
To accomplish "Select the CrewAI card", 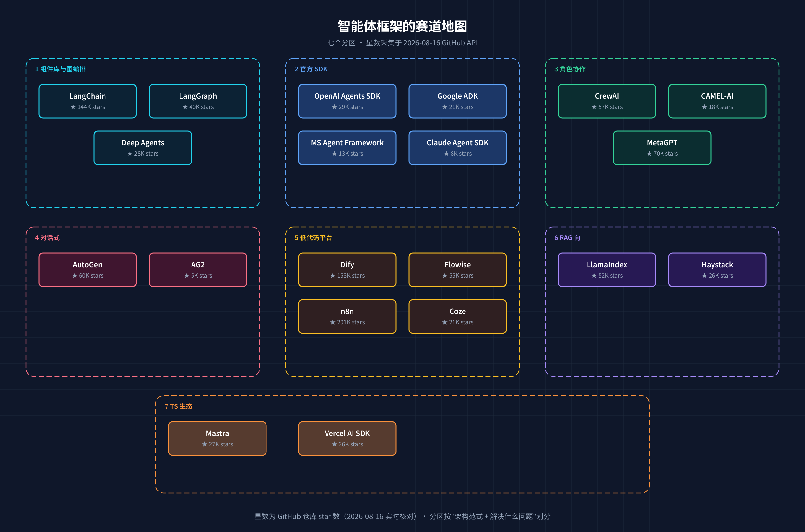I will point(607,101).
